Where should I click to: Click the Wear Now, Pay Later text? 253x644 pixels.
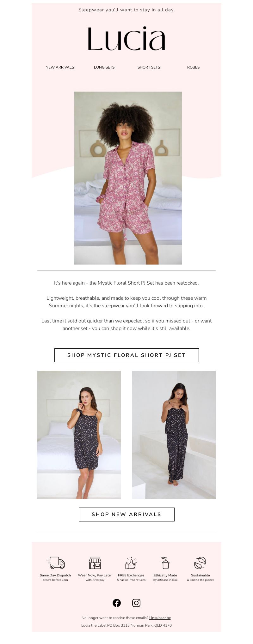95,575
